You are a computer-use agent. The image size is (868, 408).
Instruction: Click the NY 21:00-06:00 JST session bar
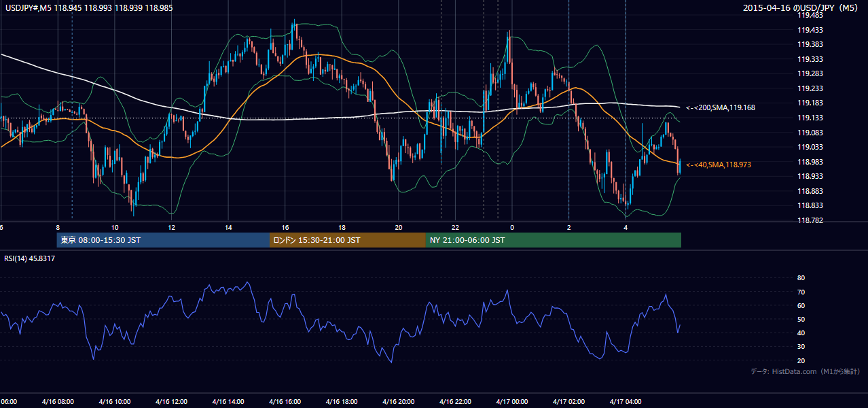(x=554, y=240)
